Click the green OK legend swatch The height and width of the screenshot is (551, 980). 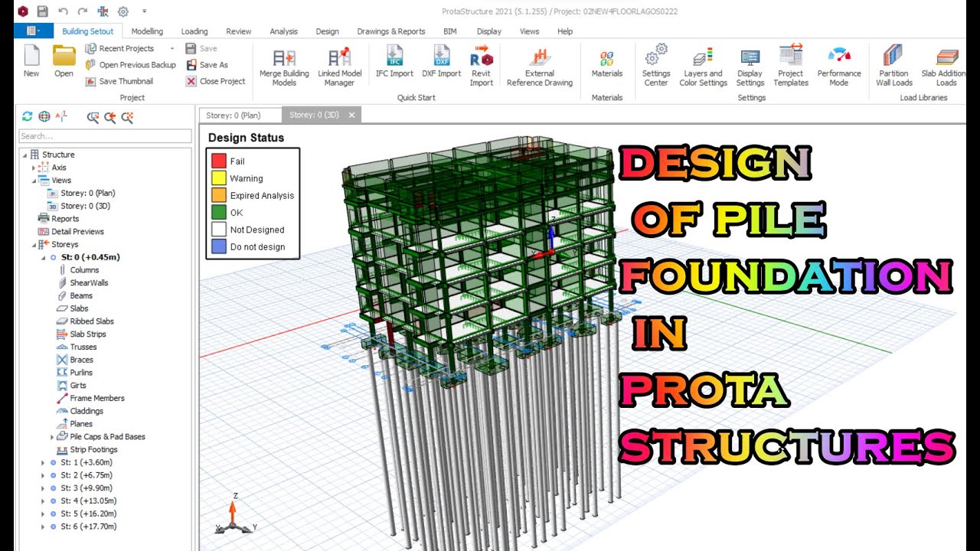point(219,212)
